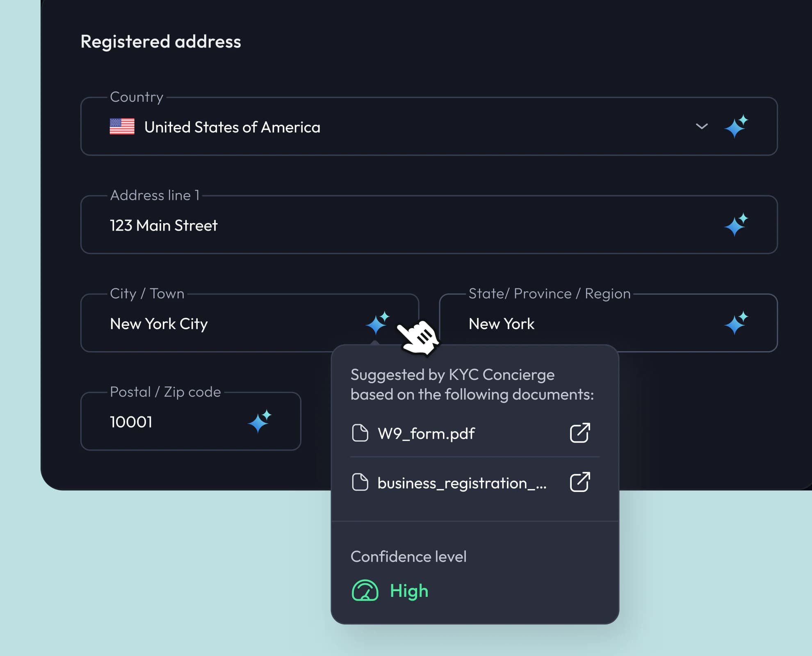Click the sparkle icon in Postal / Zip code

[259, 421]
